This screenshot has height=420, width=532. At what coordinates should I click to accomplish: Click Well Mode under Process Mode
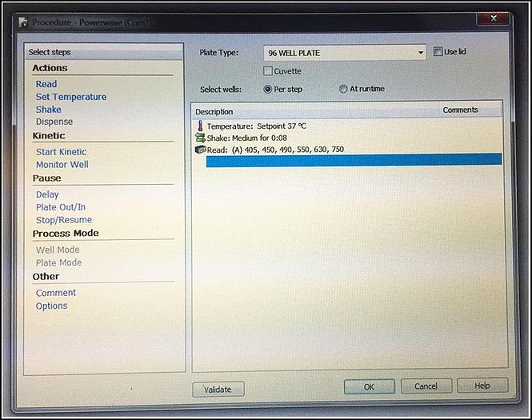(58, 250)
